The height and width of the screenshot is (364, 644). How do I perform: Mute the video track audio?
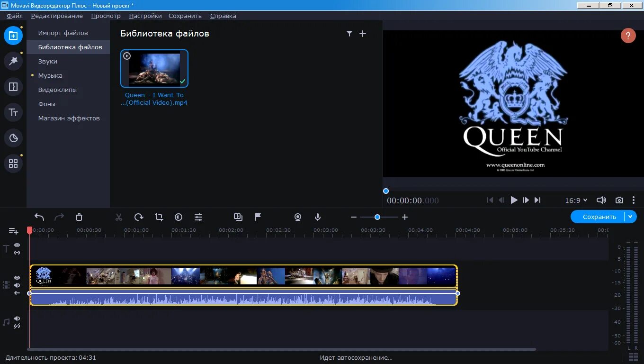click(x=17, y=285)
